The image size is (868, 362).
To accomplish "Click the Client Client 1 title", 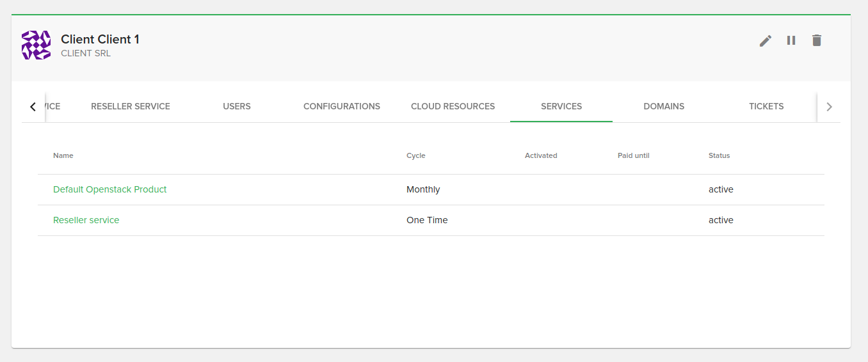I will [100, 39].
